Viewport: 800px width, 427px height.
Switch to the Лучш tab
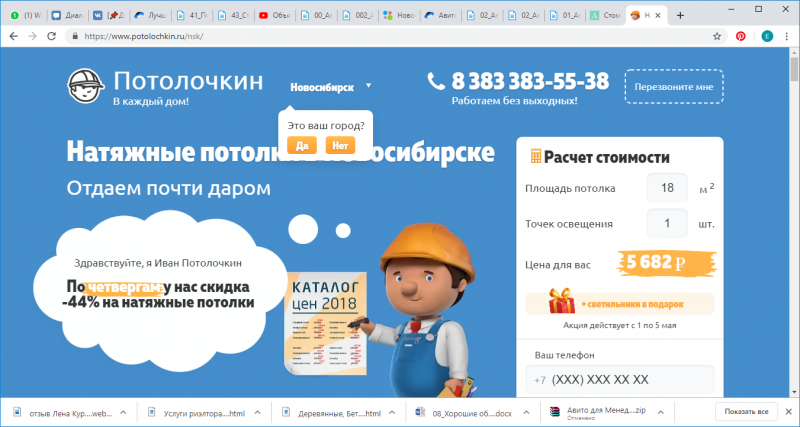(x=150, y=16)
